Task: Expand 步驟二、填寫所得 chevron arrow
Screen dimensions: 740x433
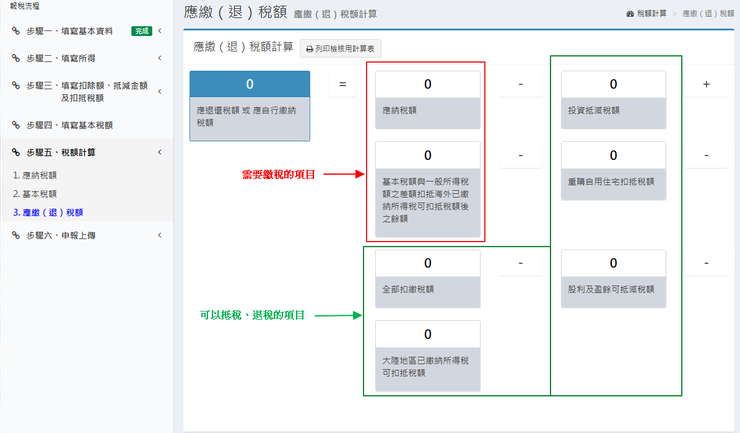Action: click(160, 58)
